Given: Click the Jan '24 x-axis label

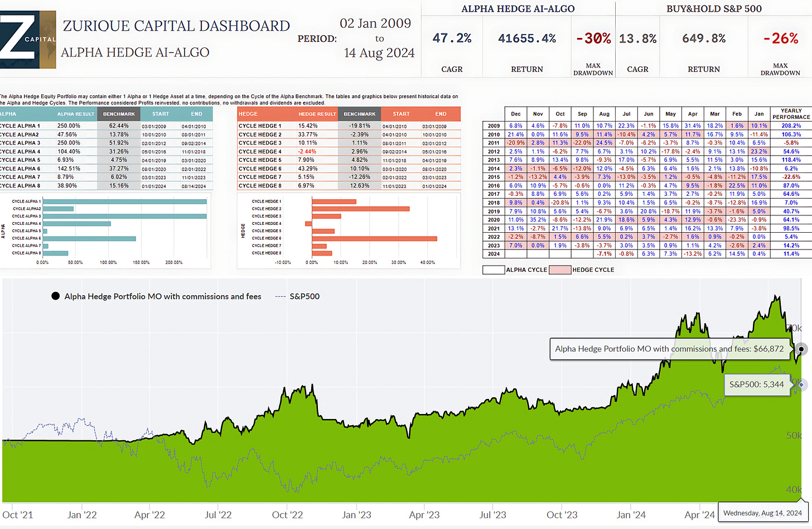Looking at the screenshot, I should click(631, 515).
